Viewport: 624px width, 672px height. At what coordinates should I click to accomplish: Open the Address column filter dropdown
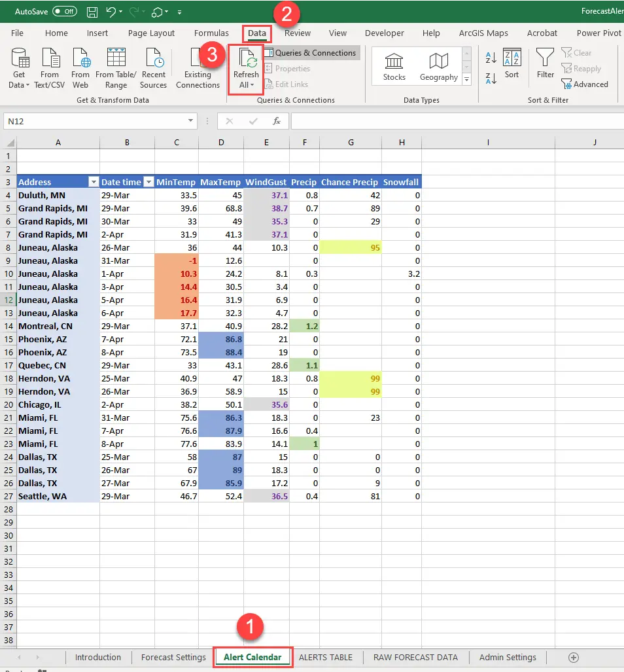coord(93,182)
